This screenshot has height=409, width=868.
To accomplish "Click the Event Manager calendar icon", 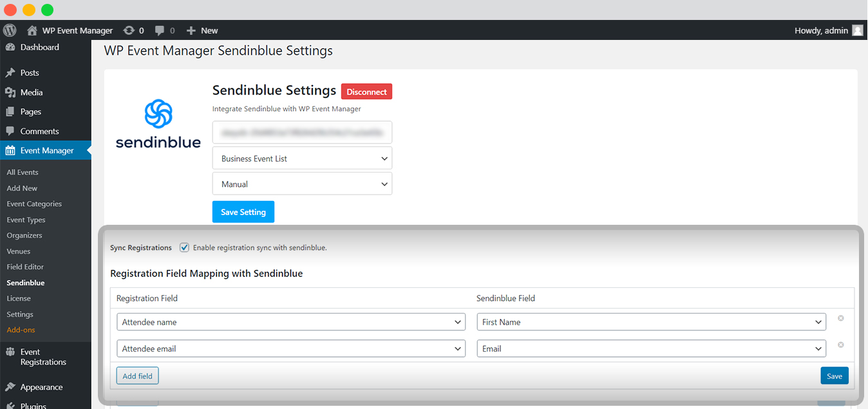I will (10, 150).
